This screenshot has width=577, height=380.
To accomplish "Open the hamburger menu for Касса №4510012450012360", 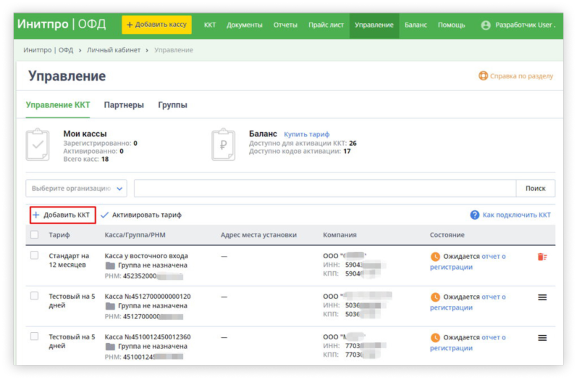I will tap(542, 338).
